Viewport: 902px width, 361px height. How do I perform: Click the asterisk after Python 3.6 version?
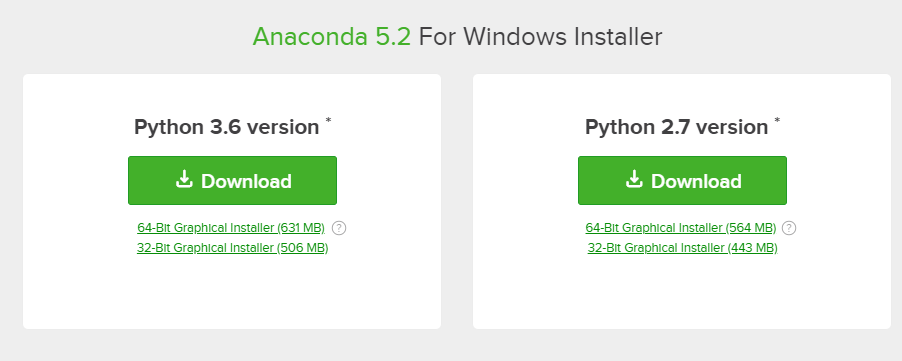click(328, 120)
